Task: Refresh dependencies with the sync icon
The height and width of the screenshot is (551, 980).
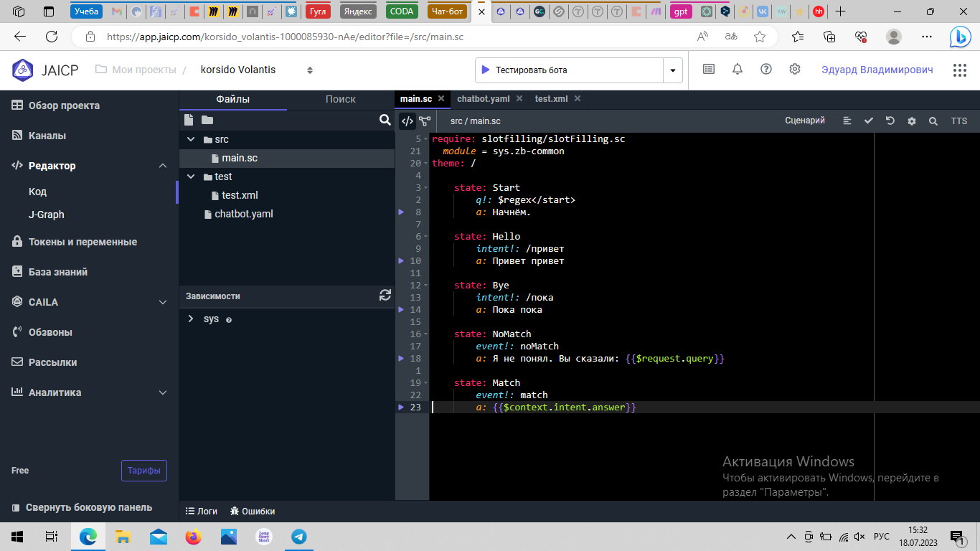Action: point(385,295)
